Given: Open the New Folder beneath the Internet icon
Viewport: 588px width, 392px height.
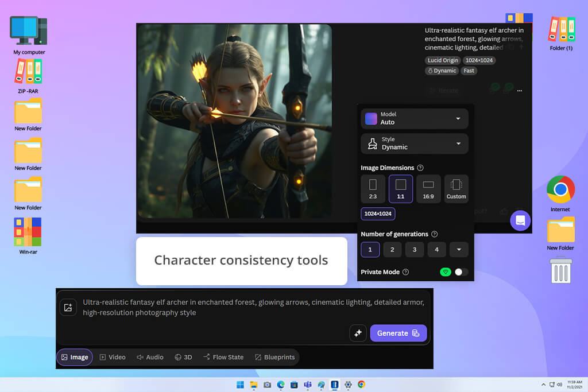Looking at the screenshot, I should click(560, 233).
